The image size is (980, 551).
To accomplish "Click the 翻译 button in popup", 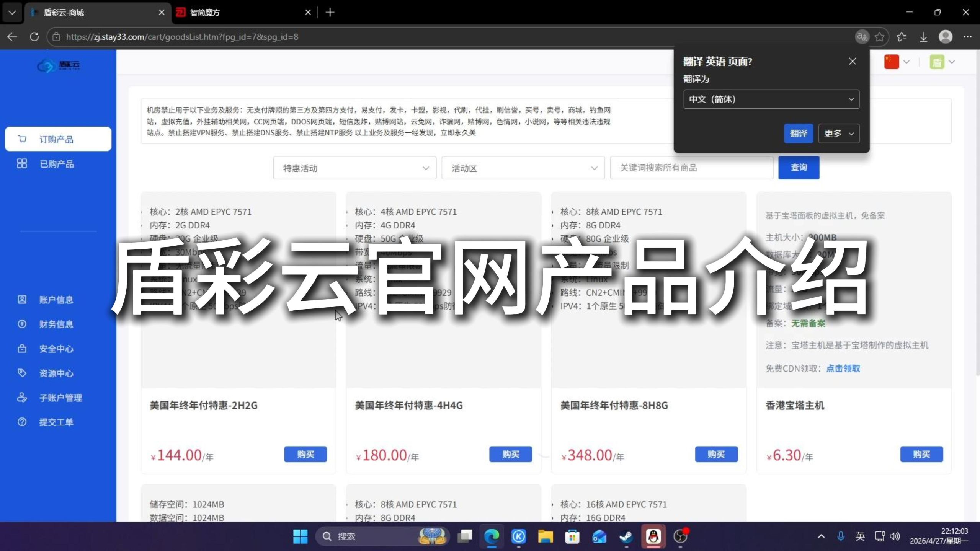I will point(799,134).
